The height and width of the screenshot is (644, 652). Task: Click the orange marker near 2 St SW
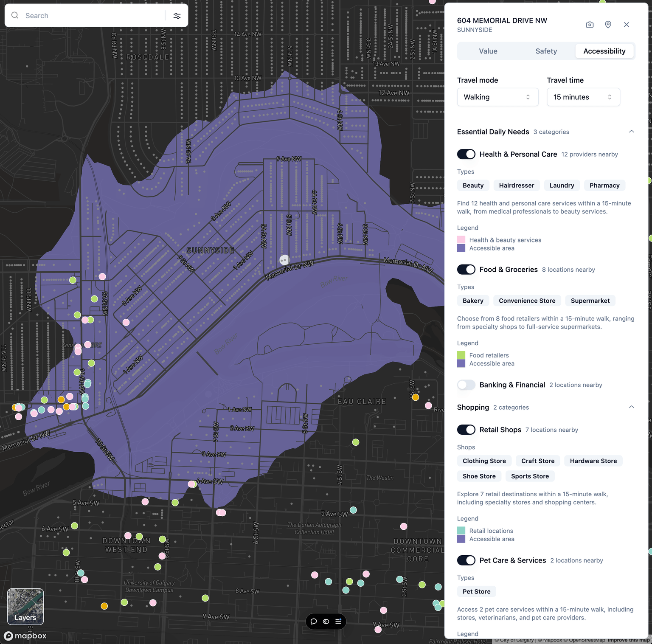pyautogui.click(x=416, y=397)
